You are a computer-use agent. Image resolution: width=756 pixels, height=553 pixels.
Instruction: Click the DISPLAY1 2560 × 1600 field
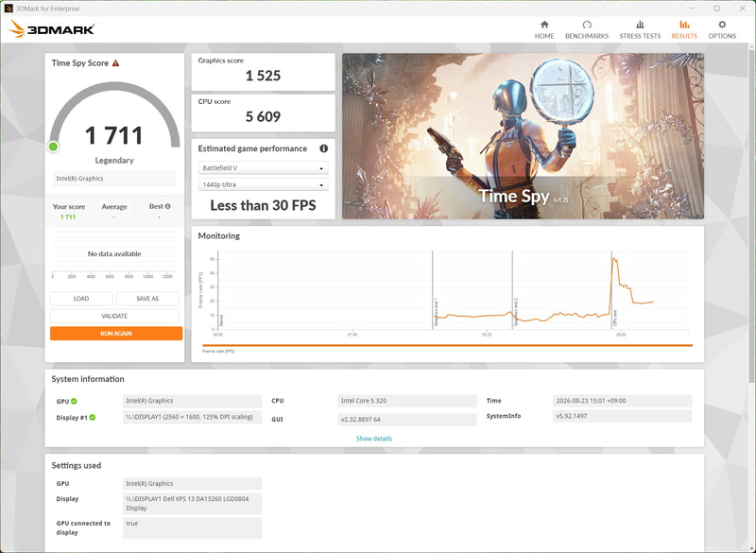(x=192, y=418)
